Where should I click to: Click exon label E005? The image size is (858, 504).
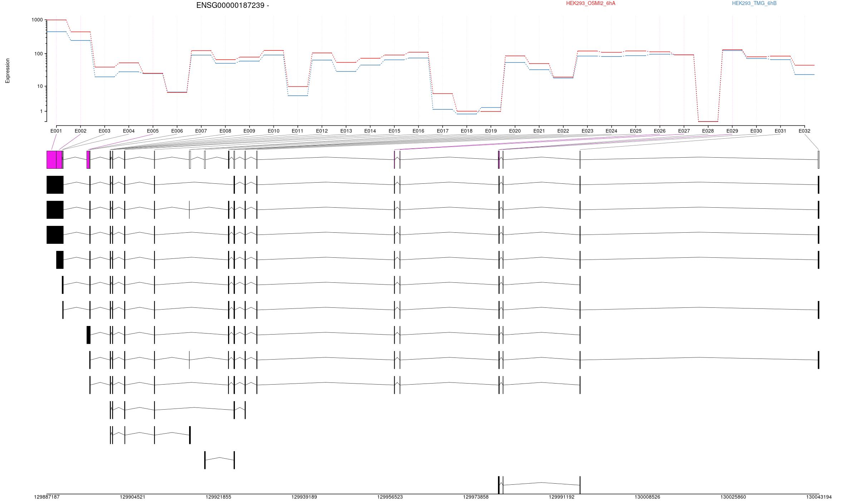(153, 131)
